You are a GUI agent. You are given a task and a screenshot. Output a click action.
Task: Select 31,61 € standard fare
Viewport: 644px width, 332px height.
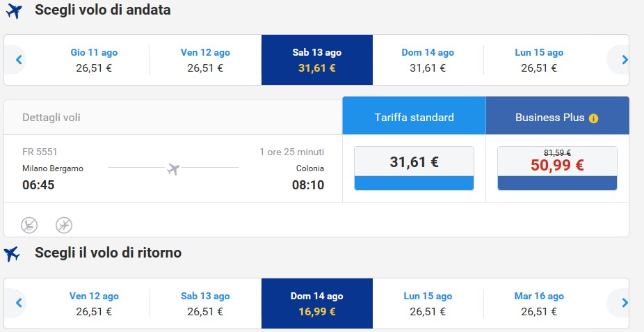(414, 168)
